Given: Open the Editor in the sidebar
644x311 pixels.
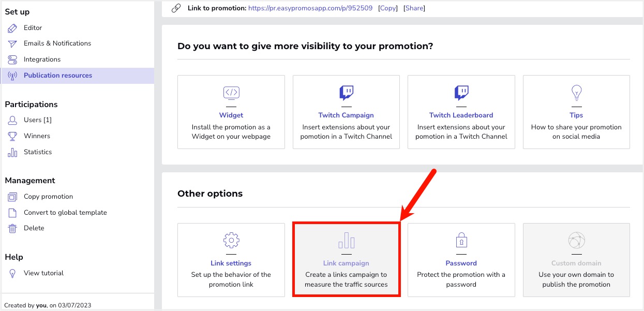Looking at the screenshot, I should tap(33, 28).
